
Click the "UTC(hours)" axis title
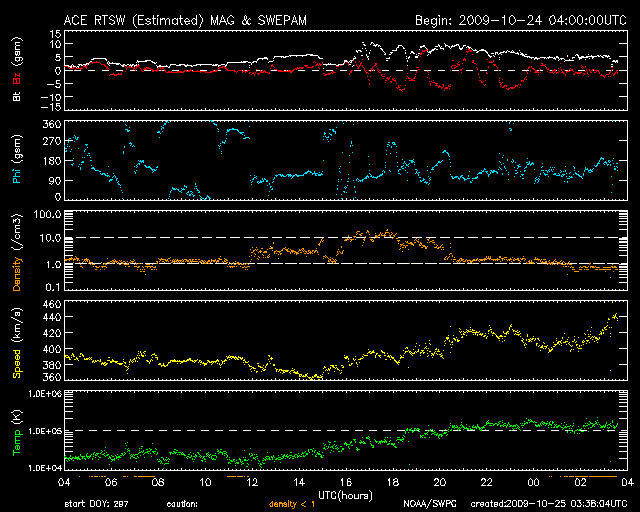[x=345, y=496]
